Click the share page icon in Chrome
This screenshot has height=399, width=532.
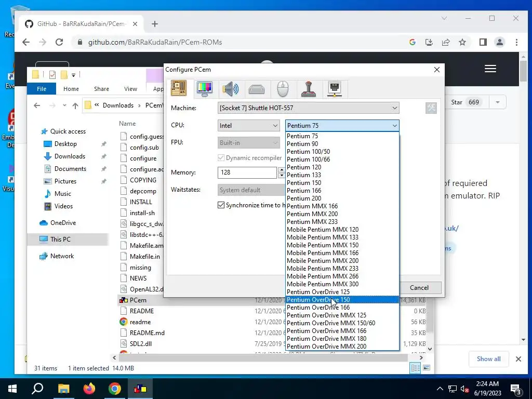coord(445,42)
